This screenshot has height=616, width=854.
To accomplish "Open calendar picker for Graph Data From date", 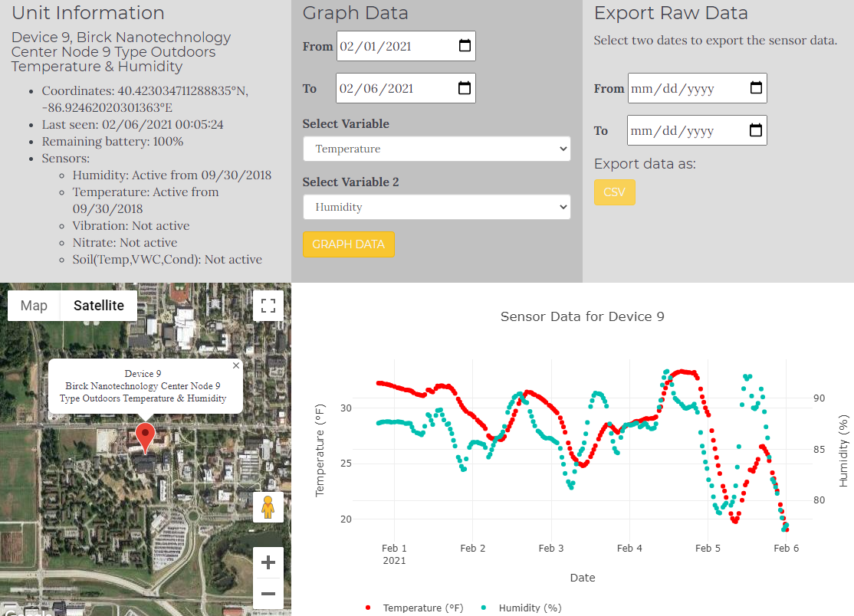I will click(465, 46).
